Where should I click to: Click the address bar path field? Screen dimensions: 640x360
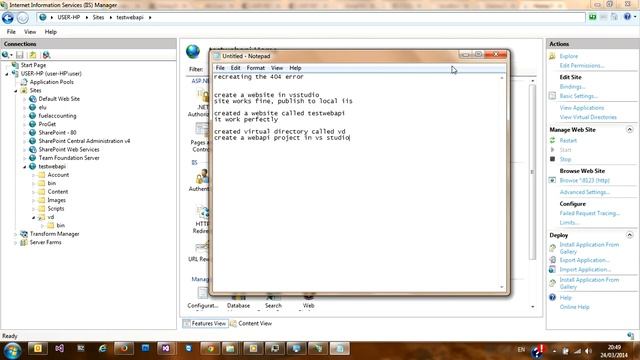311,18
